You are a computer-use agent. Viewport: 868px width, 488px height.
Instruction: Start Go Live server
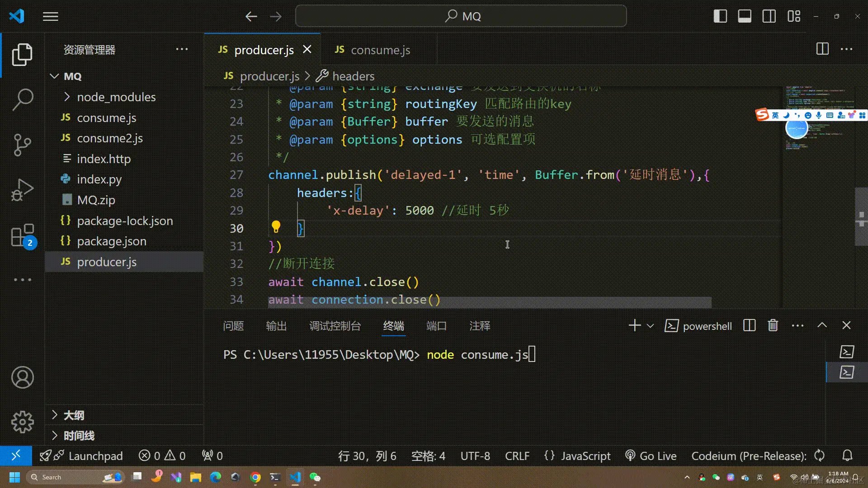click(651, 456)
